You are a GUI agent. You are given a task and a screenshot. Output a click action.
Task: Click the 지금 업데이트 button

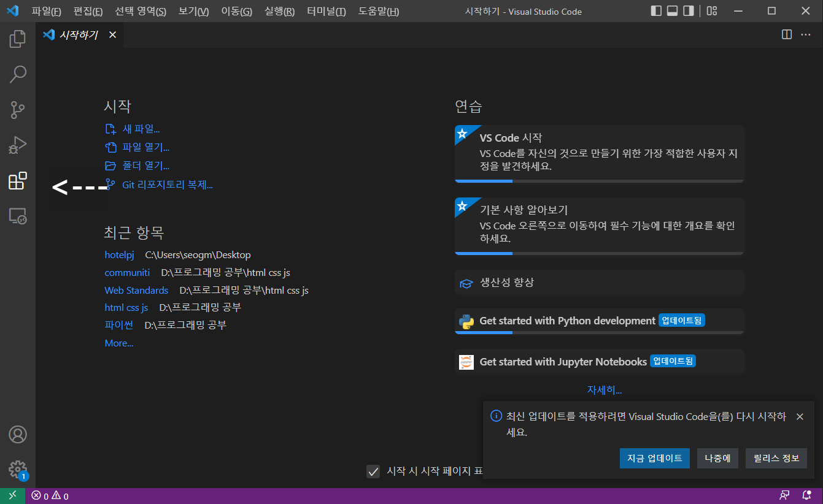[654, 458]
